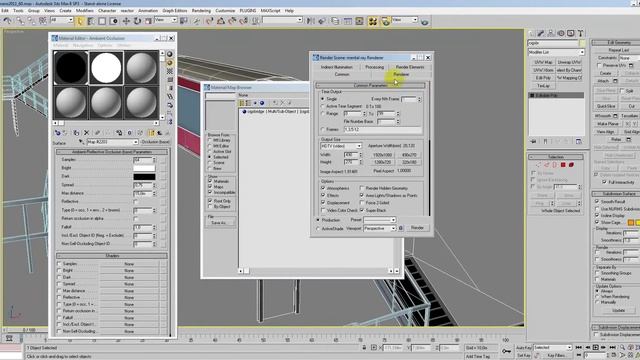Toggle the Displacement checkbox

pyautogui.click(x=323, y=203)
